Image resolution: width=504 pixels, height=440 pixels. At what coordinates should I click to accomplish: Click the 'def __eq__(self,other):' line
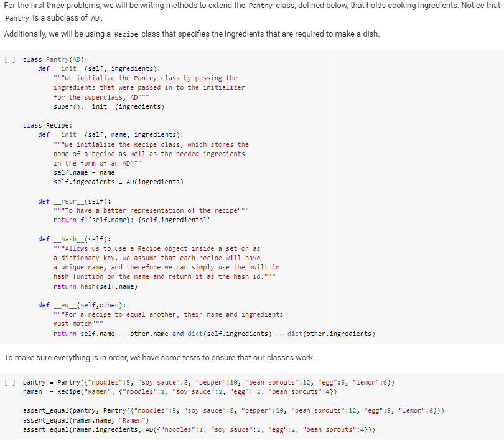(82, 305)
